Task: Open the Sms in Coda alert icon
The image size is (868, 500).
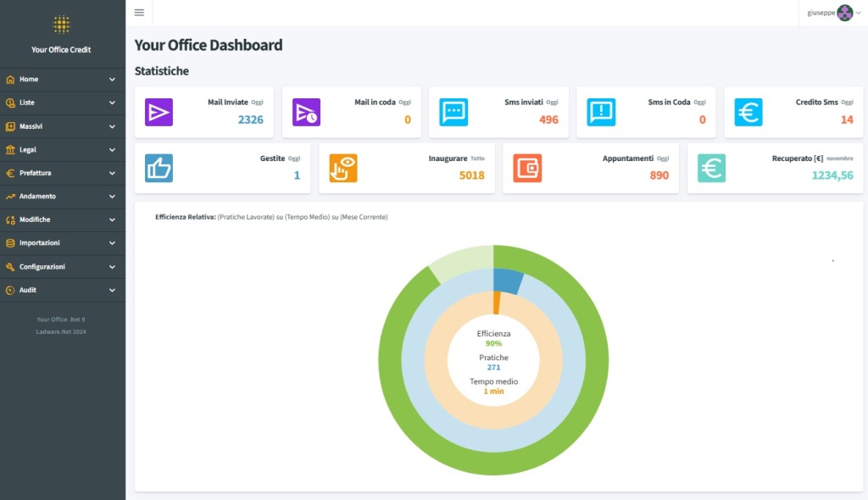Action: pyautogui.click(x=600, y=111)
